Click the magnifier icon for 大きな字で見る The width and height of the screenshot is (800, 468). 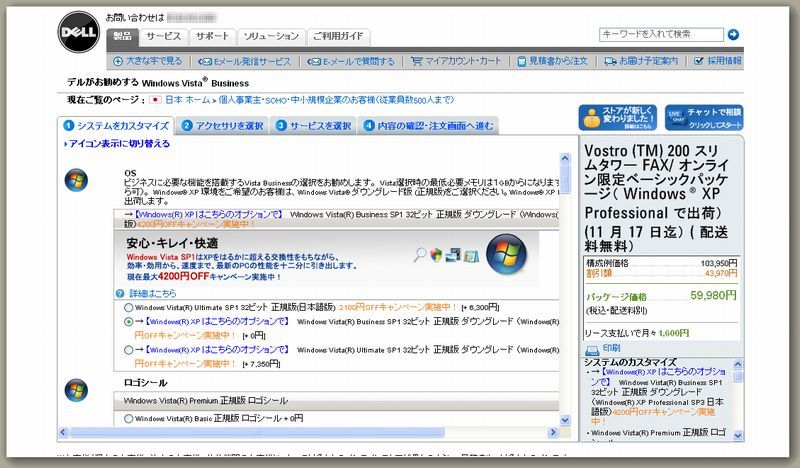click(x=118, y=61)
